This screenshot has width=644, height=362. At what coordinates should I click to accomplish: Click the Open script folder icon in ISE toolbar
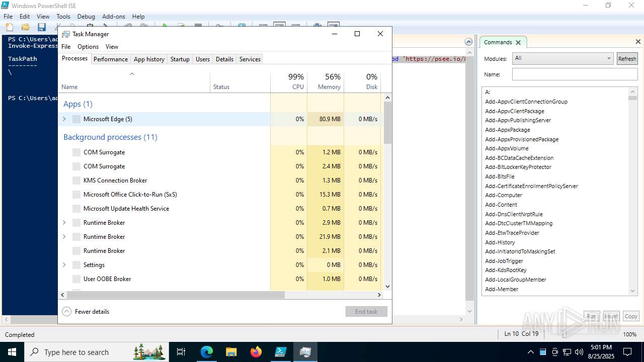coord(25,27)
